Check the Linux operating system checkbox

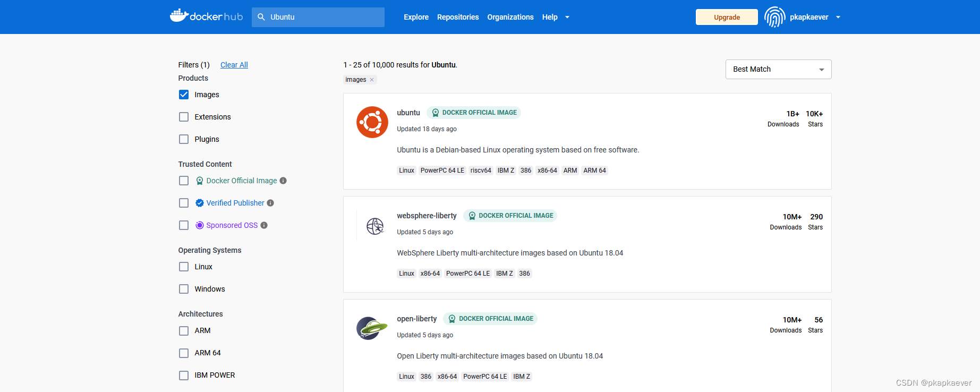(x=184, y=267)
